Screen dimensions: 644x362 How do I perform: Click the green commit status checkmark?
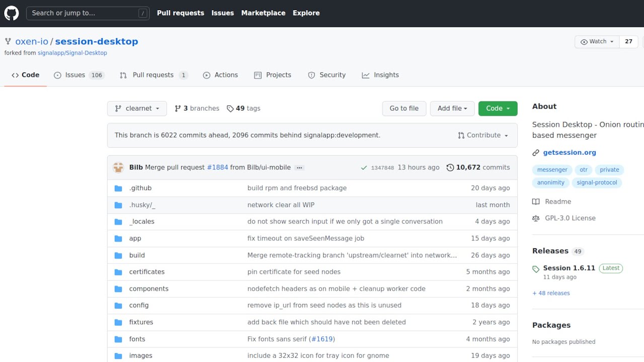364,167
